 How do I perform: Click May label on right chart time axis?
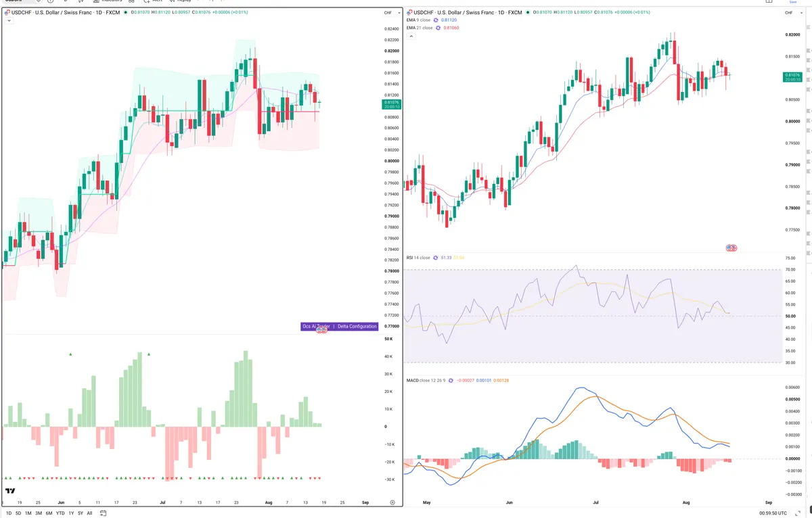426,503
